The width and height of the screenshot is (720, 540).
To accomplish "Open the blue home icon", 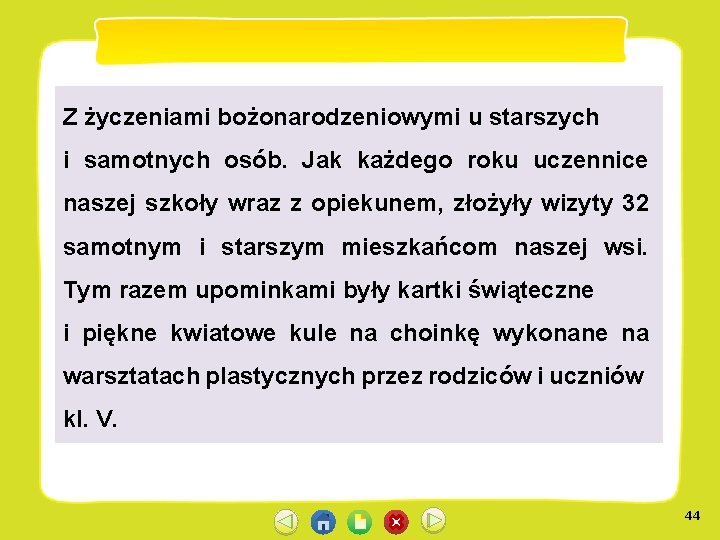I will pos(323,522).
